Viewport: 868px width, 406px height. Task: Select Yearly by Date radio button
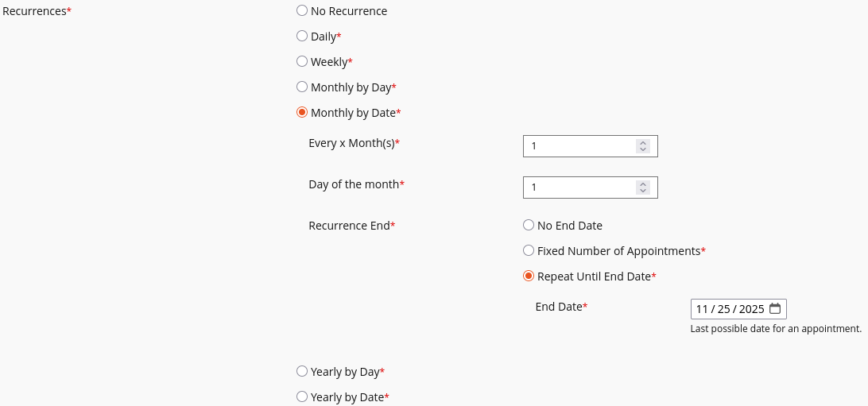click(x=302, y=397)
